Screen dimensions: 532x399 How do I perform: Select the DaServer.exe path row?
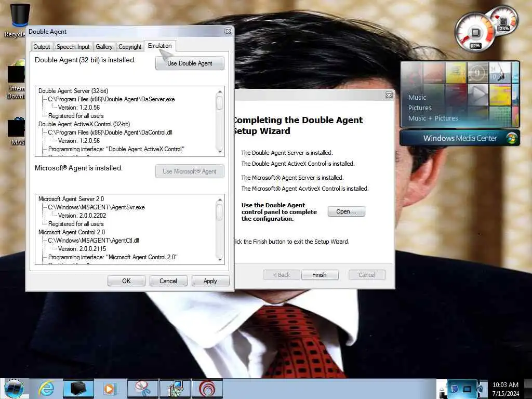pyautogui.click(x=111, y=99)
